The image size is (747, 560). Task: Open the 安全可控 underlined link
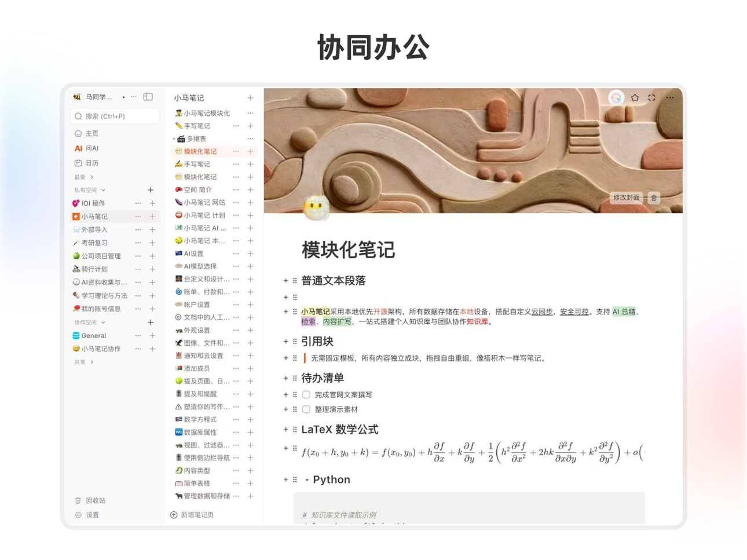tap(574, 312)
